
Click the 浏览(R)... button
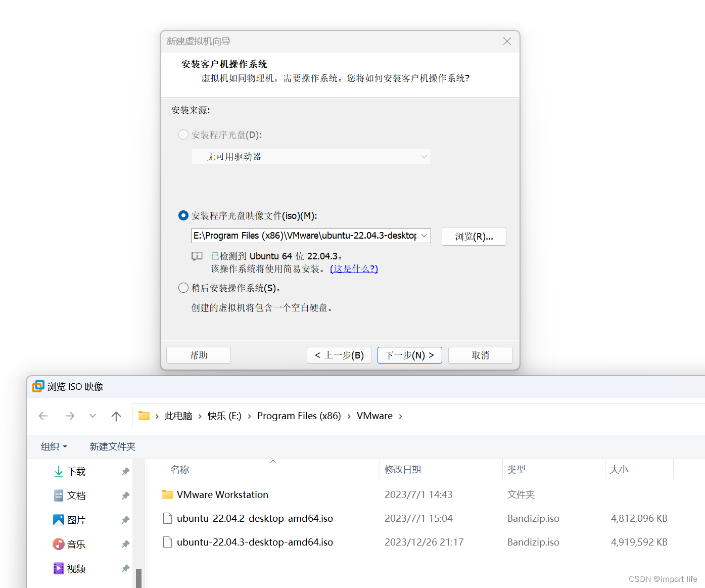pyautogui.click(x=474, y=236)
